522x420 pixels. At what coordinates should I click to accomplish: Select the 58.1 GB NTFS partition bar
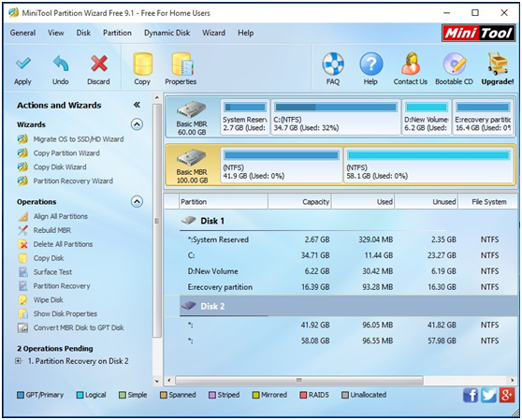(x=428, y=165)
